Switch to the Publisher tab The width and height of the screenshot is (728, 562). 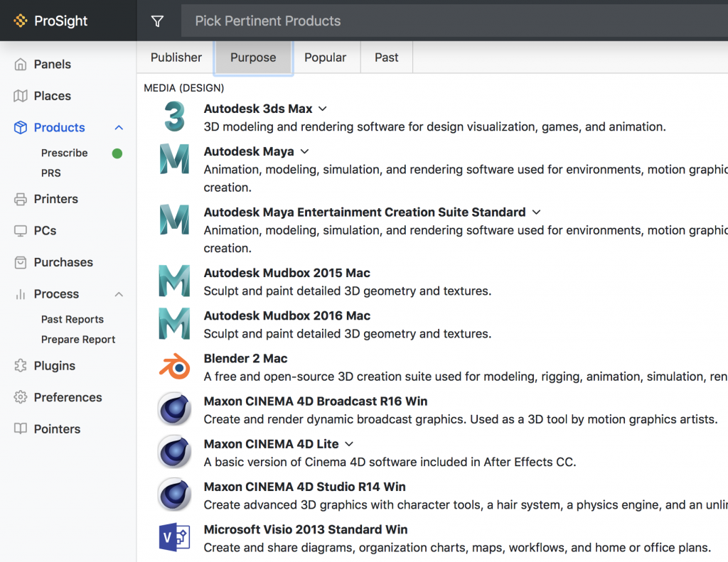click(176, 58)
